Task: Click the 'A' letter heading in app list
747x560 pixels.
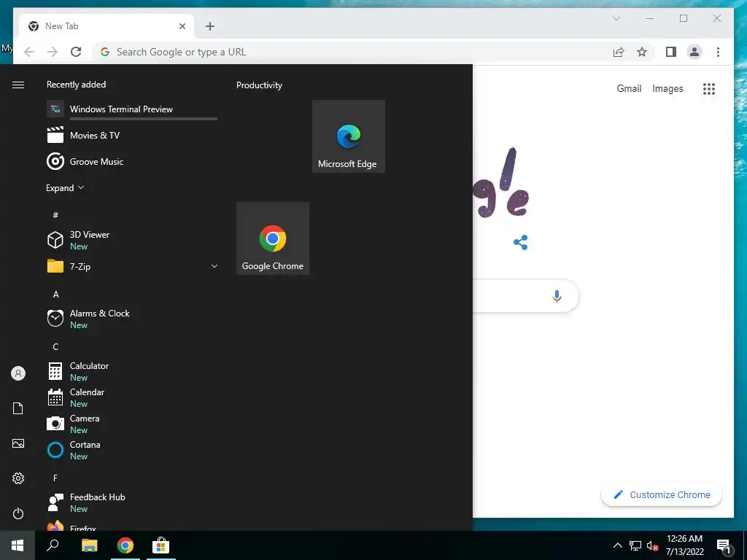Action: coord(55,295)
